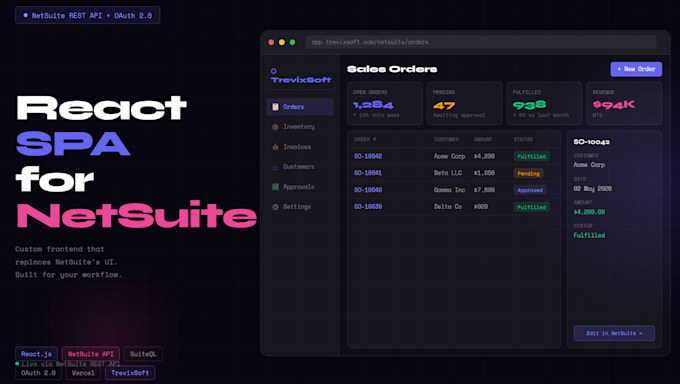Click the SuiteQL tag
Image resolution: width=680 pixels, height=384 pixels.
point(143,354)
